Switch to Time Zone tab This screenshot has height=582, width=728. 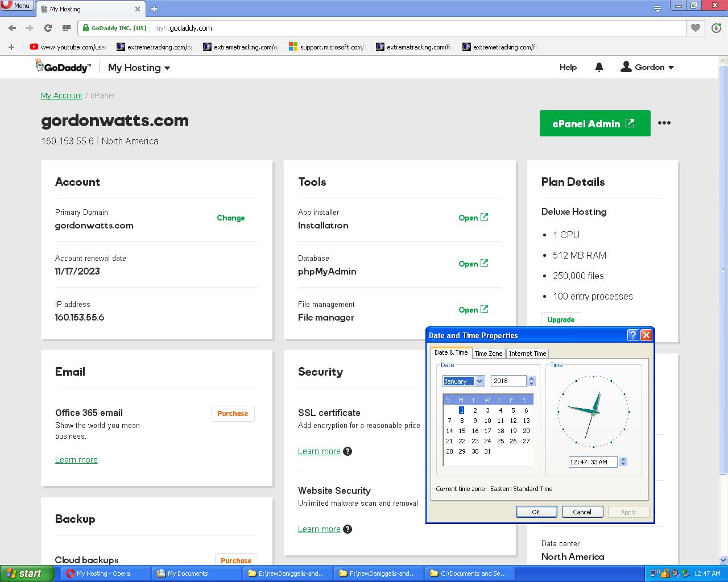pyautogui.click(x=489, y=353)
